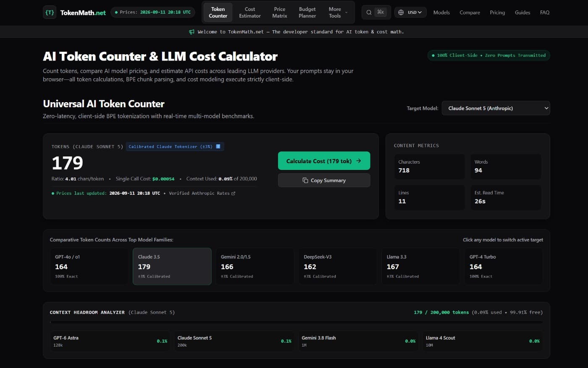This screenshot has width=588, height=368.
Task: Expand the More Tools menu
Action: point(338,12)
